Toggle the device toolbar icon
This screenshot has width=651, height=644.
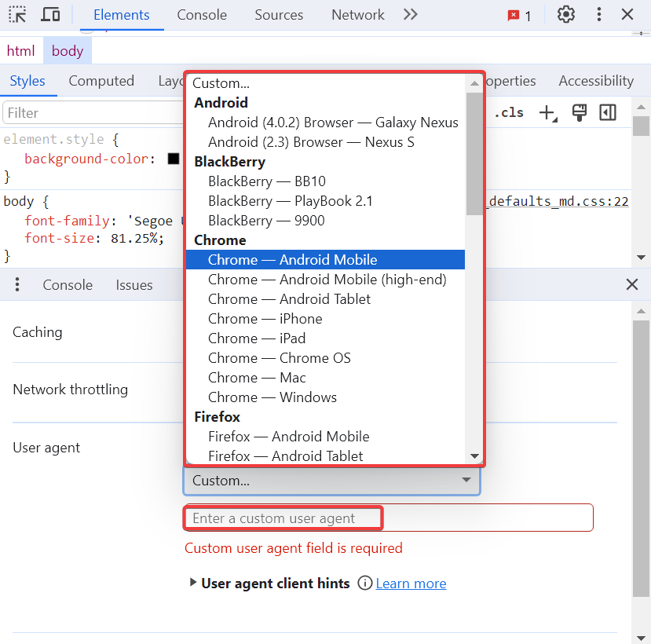pos(50,15)
